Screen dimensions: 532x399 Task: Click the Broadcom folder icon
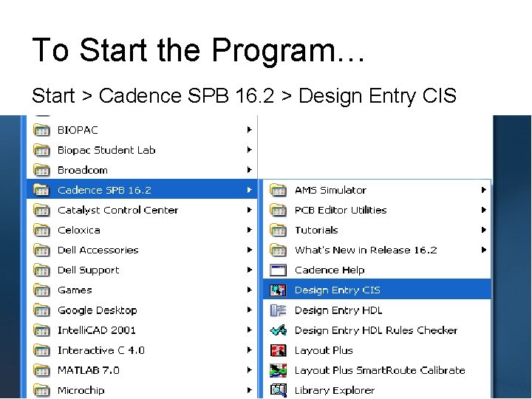pos(41,170)
